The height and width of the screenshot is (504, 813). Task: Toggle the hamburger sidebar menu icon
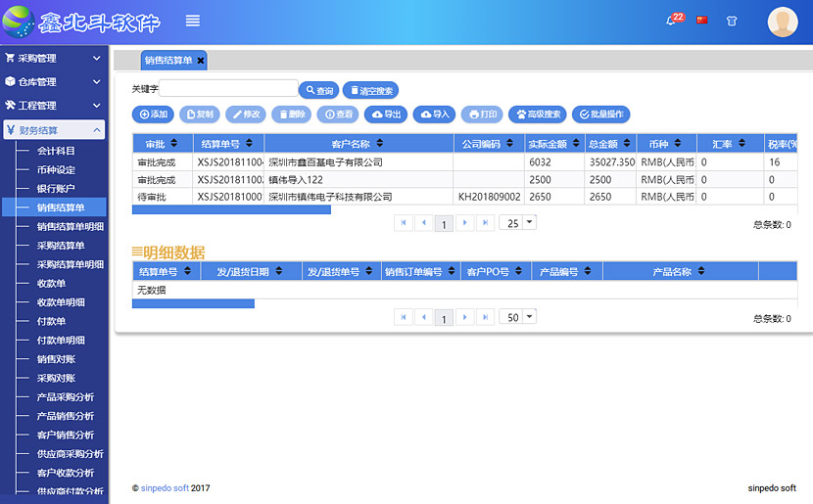[193, 21]
